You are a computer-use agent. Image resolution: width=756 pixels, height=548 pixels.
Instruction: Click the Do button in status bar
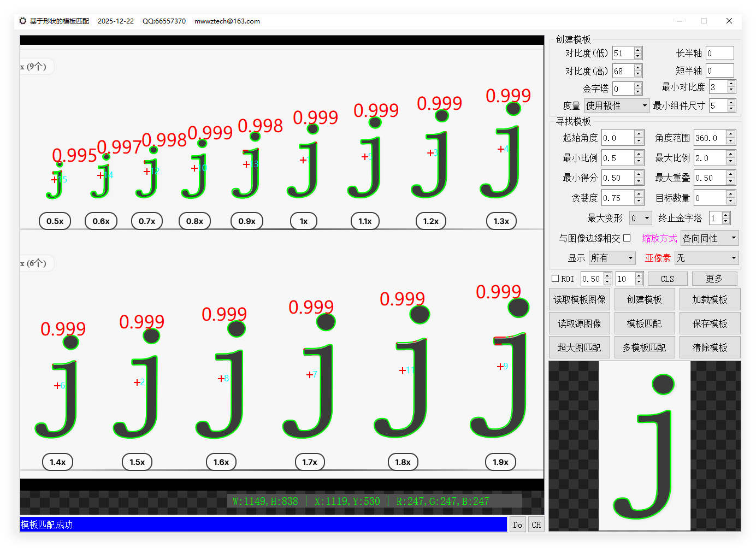pyautogui.click(x=517, y=525)
